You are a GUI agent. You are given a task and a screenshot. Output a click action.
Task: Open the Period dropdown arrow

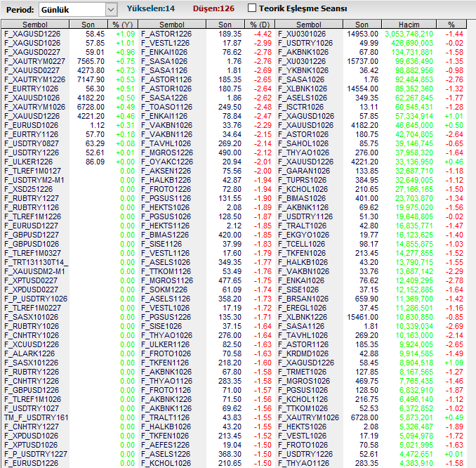click(111, 10)
